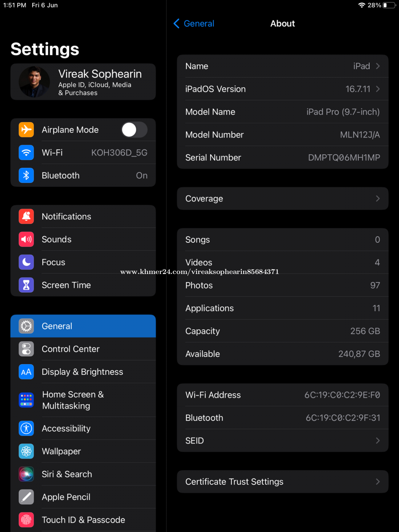Screen dimensions: 399x532
Task: Select Control Center in the sidebar
Action: pos(83,348)
